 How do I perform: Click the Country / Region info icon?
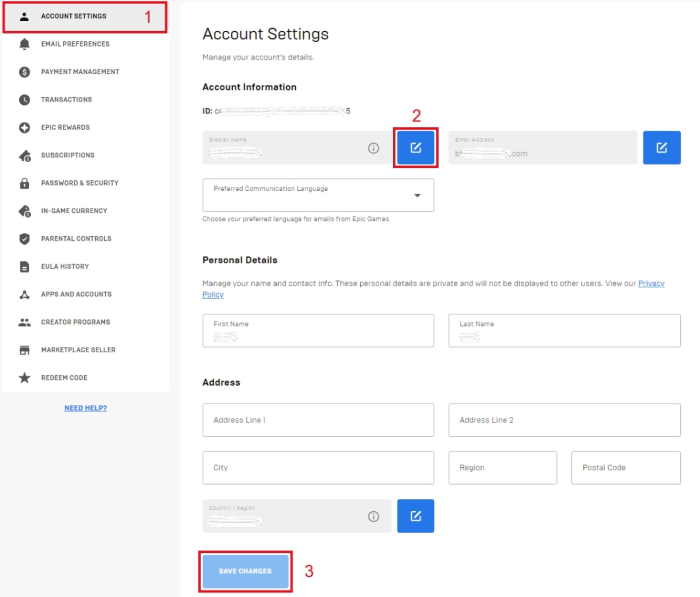[x=373, y=516]
